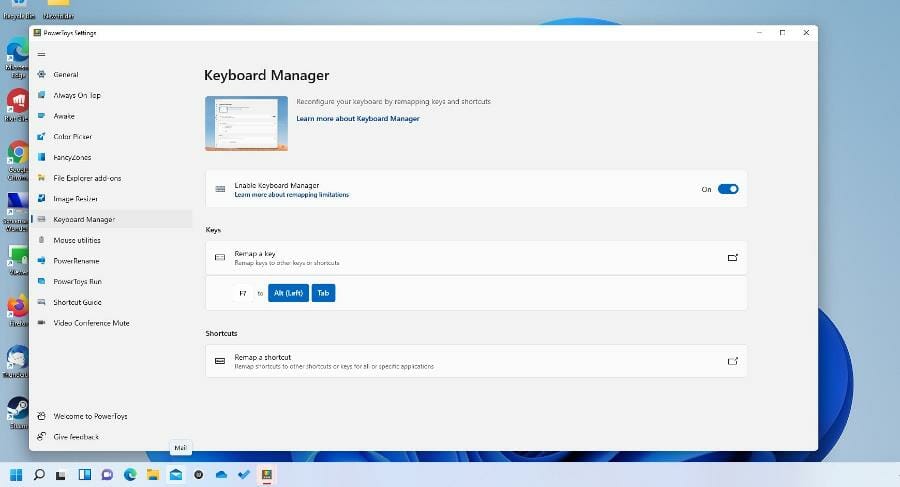Open Mouse utilities settings
This screenshot has height=487, width=900.
pos(76,240)
